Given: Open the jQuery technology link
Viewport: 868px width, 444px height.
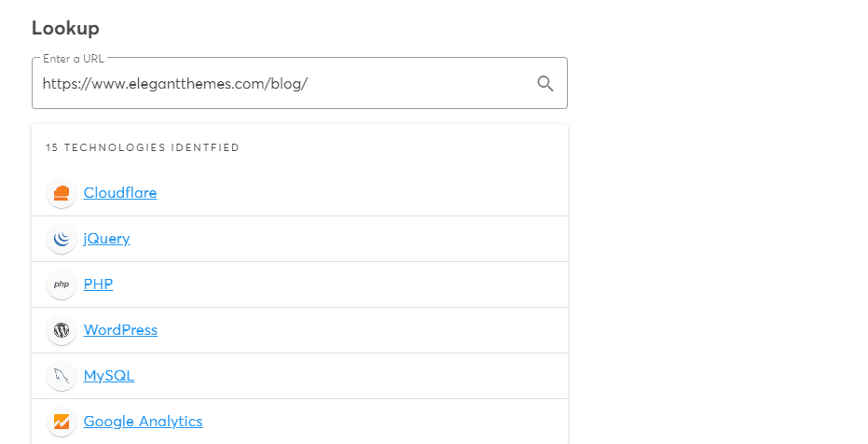Looking at the screenshot, I should (x=106, y=239).
